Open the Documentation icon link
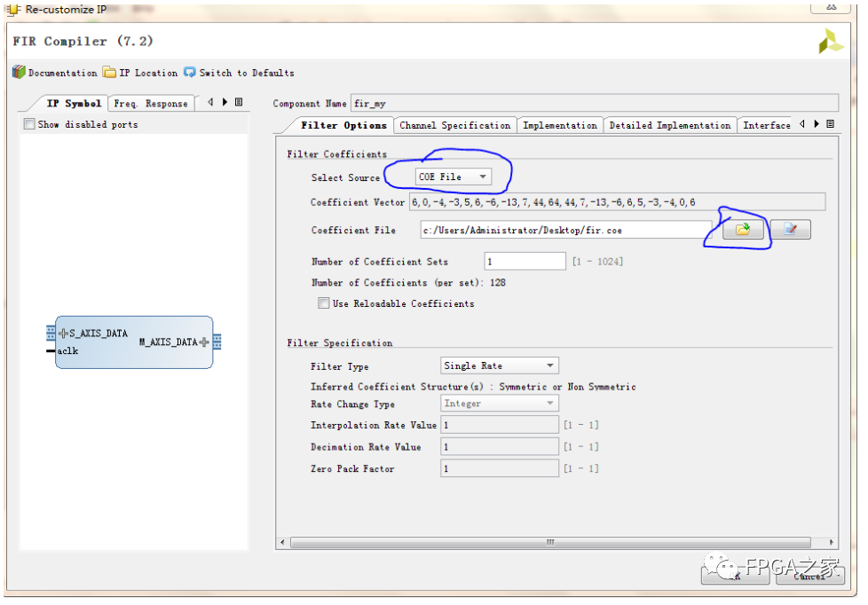The image size is (868, 605). pos(19,73)
